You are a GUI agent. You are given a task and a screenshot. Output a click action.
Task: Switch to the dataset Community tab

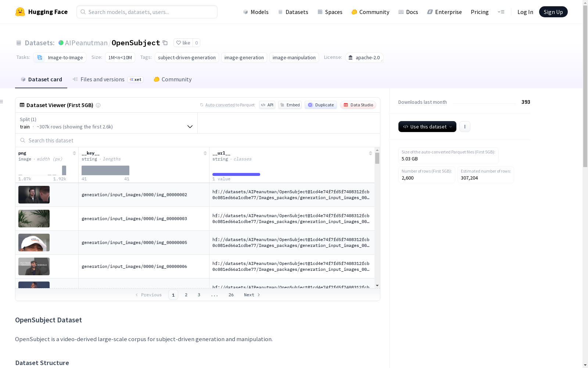(173, 79)
